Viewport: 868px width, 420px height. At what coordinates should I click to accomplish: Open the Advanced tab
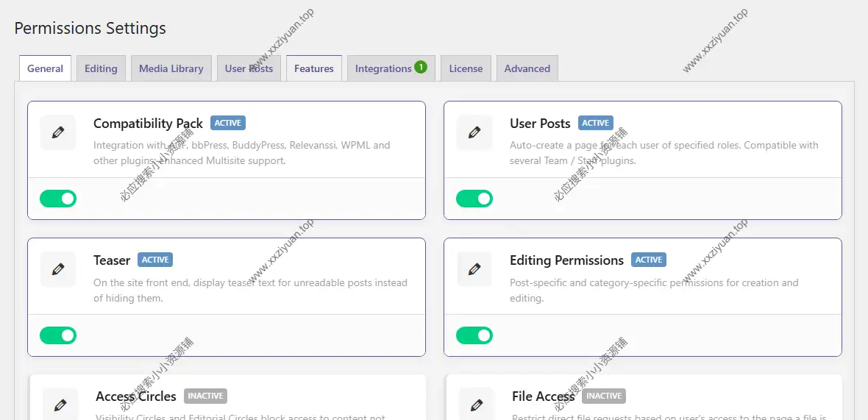click(527, 68)
